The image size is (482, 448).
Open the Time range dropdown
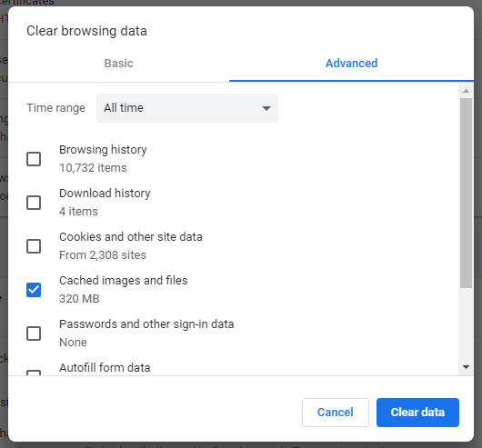(187, 108)
